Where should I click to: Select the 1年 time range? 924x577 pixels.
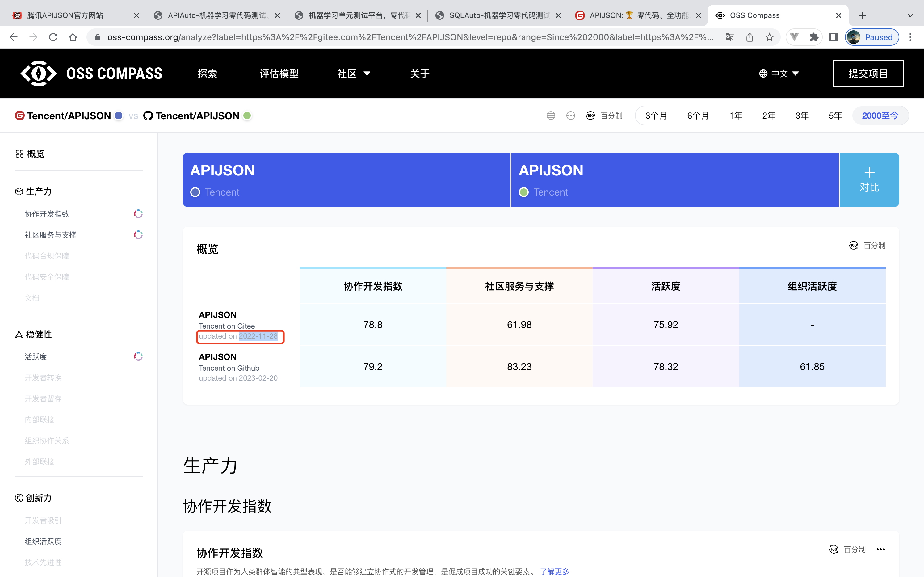click(736, 116)
